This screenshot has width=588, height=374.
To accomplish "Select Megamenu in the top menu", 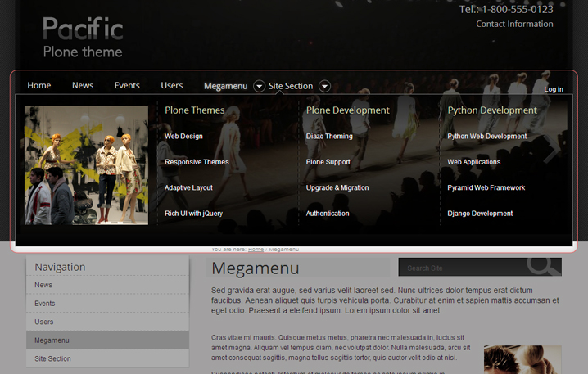I will [x=226, y=86].
